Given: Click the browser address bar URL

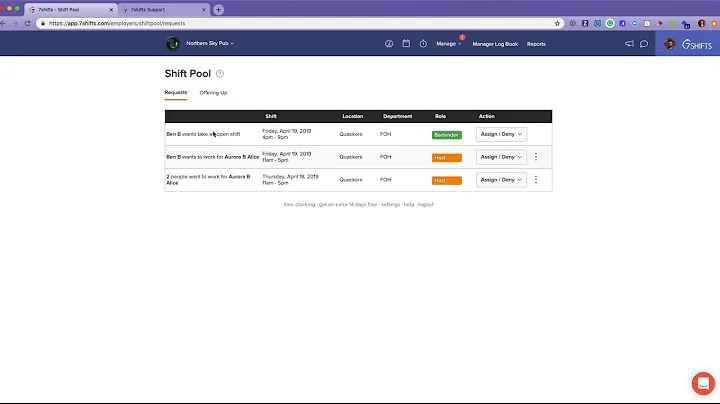Looking at the screenshot, I should point(117,23).
